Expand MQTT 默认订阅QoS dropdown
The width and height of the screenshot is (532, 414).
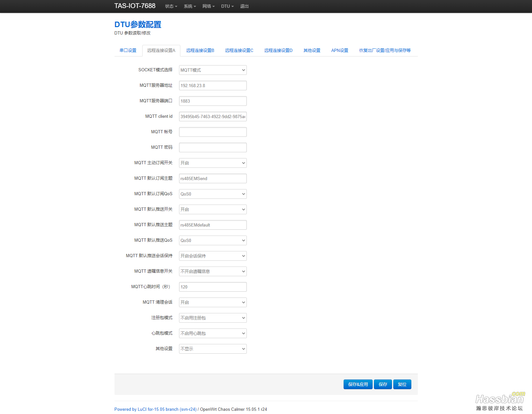coord(213,194)
